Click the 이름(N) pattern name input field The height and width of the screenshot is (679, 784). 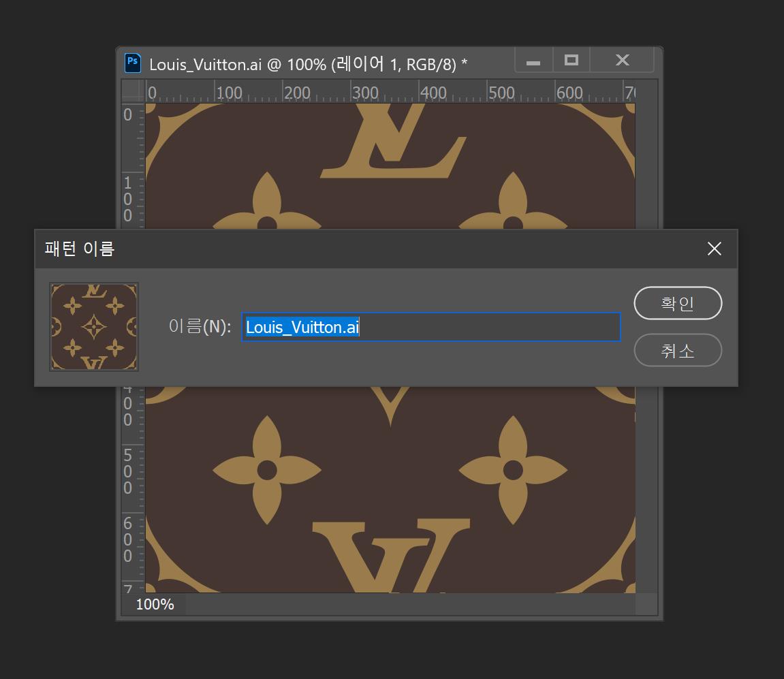[430, 327]
